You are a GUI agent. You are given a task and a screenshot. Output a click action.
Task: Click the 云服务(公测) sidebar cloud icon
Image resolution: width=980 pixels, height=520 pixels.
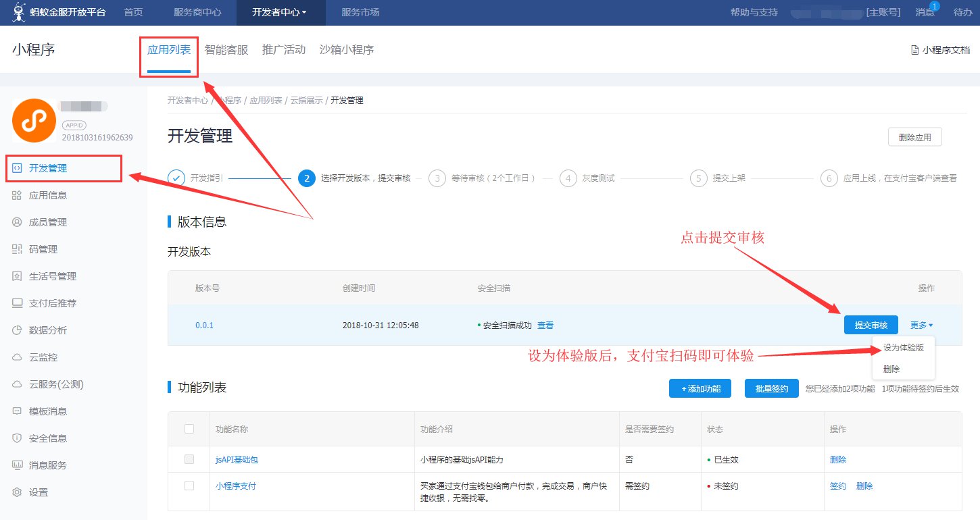click(18, 384)
